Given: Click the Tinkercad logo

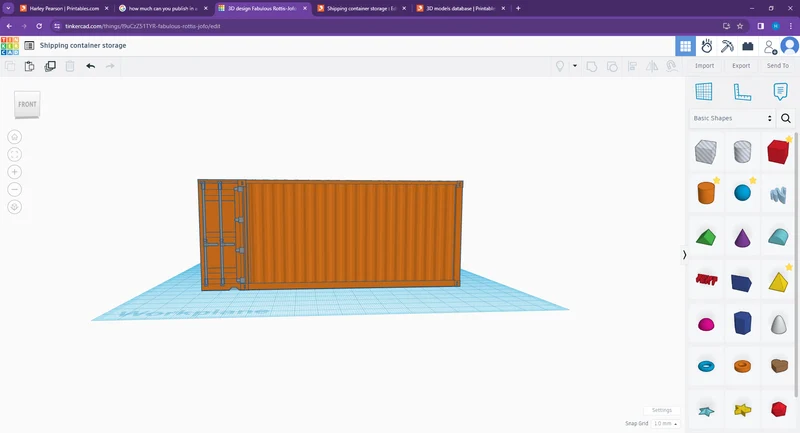Looking at the screenshot, I should point(10,45).
